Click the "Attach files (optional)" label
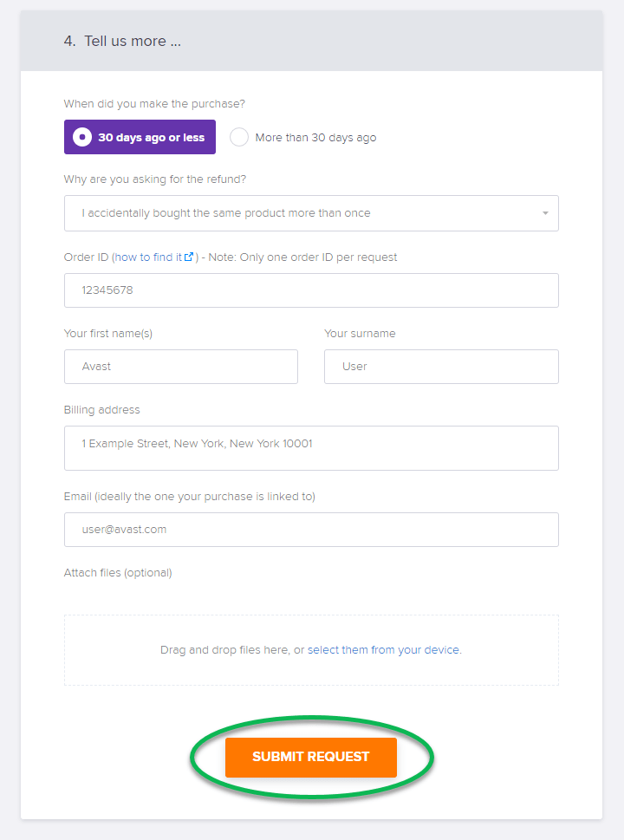Viewport: 624px width, 840px height. (x=118, y=573)
